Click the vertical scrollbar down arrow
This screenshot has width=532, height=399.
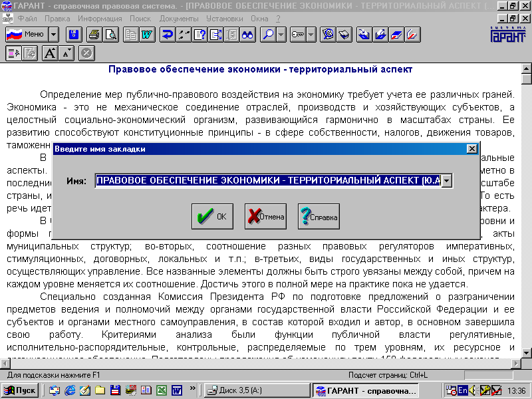(x=527, y=353)
